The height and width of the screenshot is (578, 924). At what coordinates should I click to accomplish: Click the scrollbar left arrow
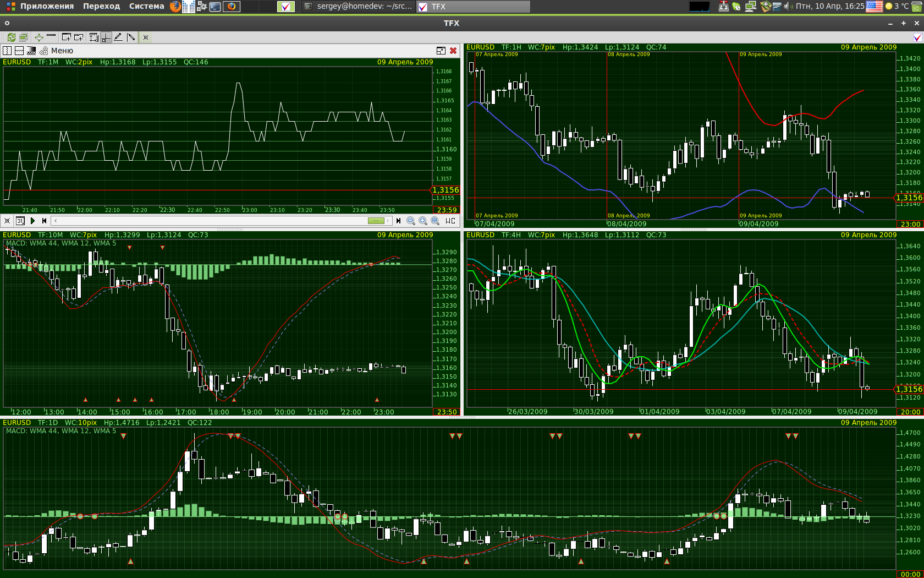pos(56,221)
